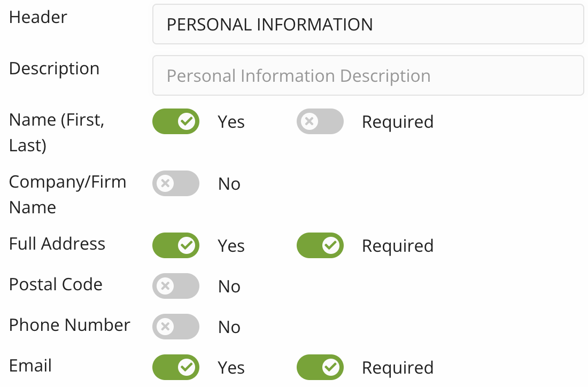Toggle off Required for Email
This screenshot has width=588, height=387.
tap(320, 367)
